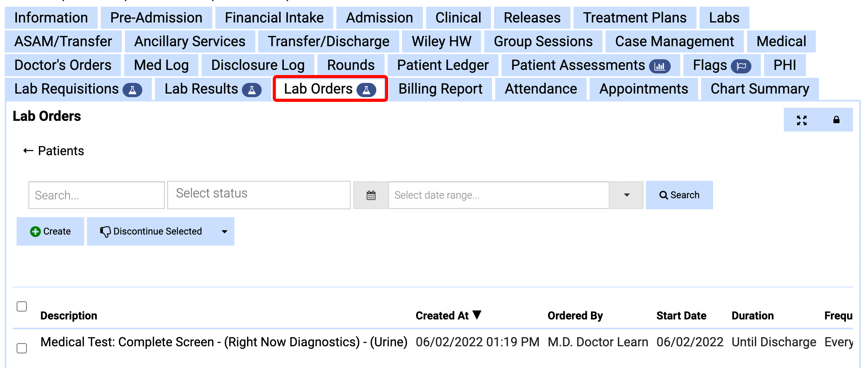
Task: Expand the date range dropdown arrow
Action: [626, 195]
